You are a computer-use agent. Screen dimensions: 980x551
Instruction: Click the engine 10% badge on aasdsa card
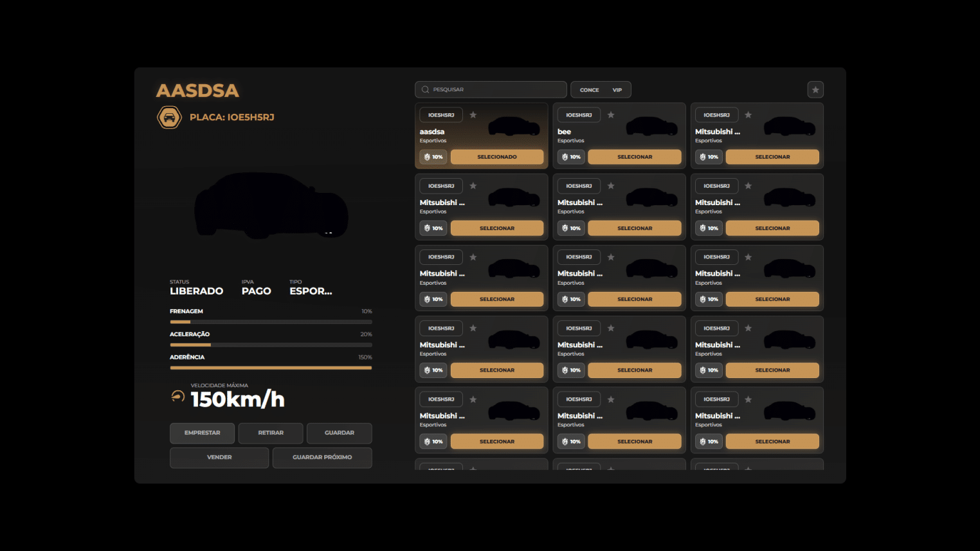point(433,157)
